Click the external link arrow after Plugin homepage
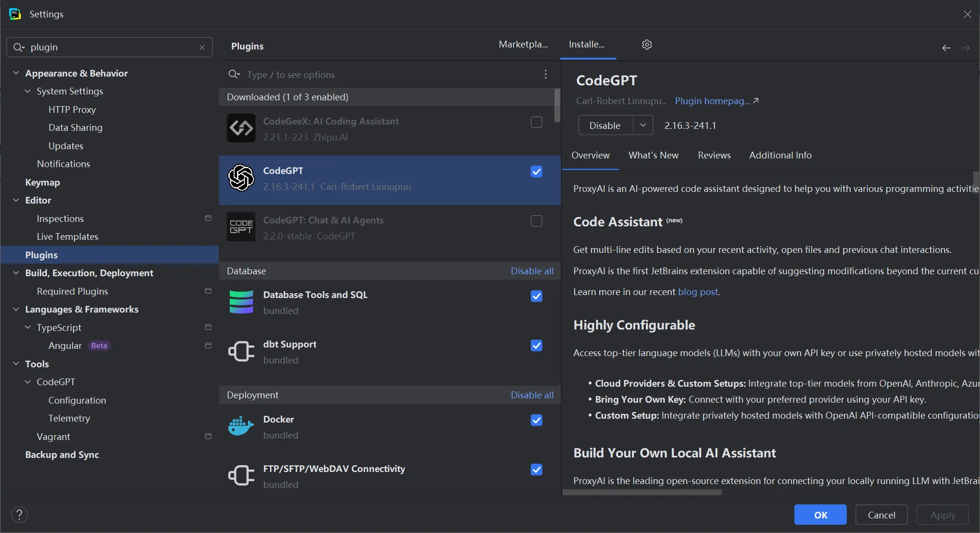Screen dimensions: 980x533 756,101
